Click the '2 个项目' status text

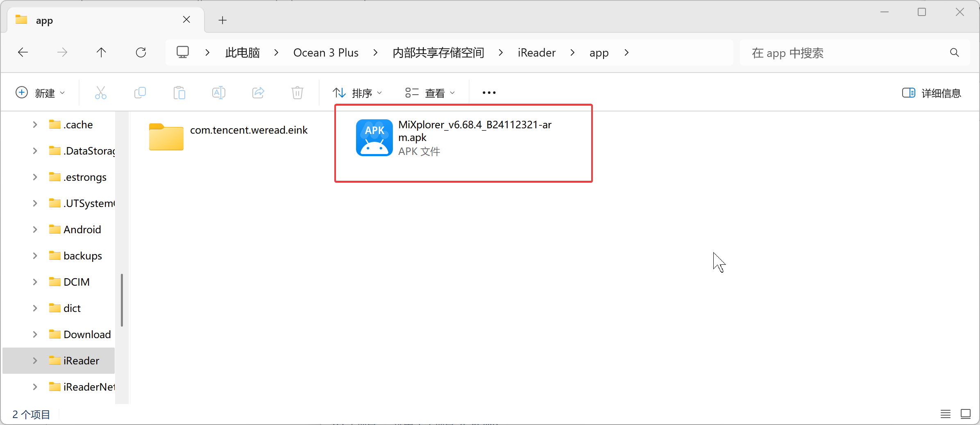(31, 414)
